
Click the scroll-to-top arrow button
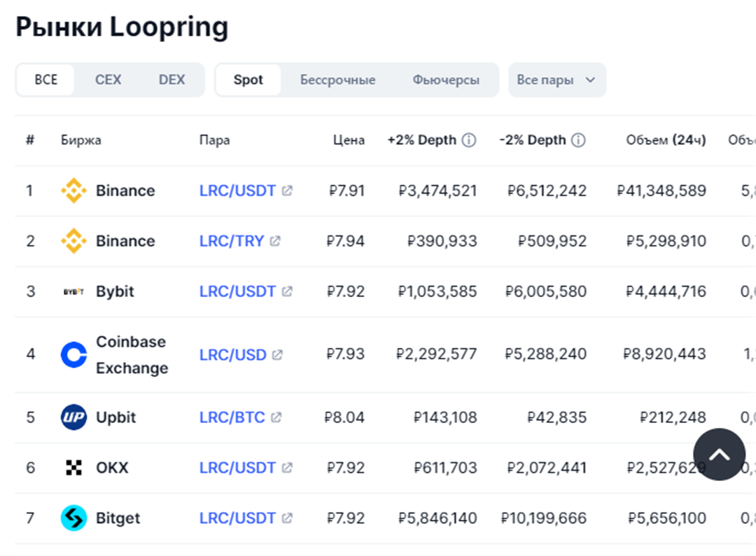tap(720, 454)
